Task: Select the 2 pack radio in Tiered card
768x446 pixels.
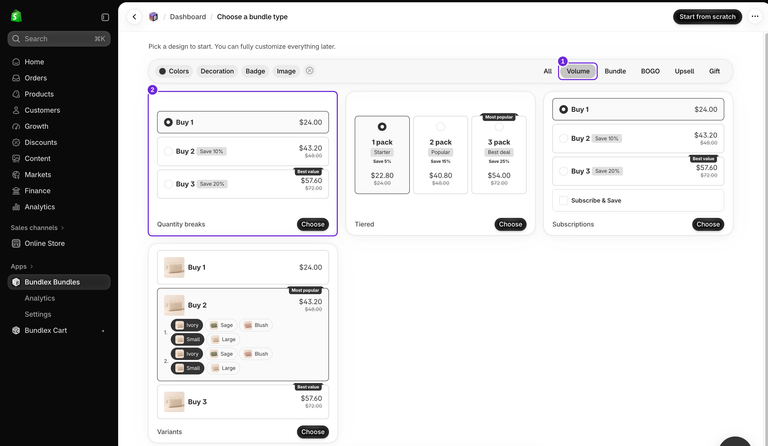Action: point(440,127)
